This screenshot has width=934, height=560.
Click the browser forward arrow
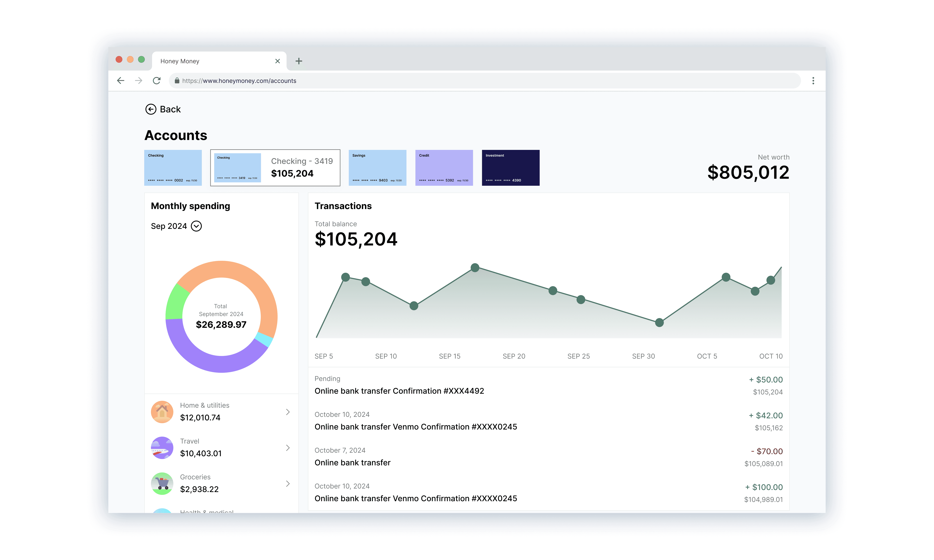[x=139, y=81]
